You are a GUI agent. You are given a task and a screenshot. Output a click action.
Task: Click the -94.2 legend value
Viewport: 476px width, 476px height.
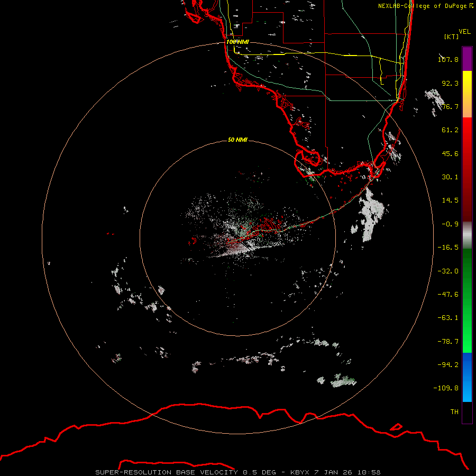(x=448, y=364)
